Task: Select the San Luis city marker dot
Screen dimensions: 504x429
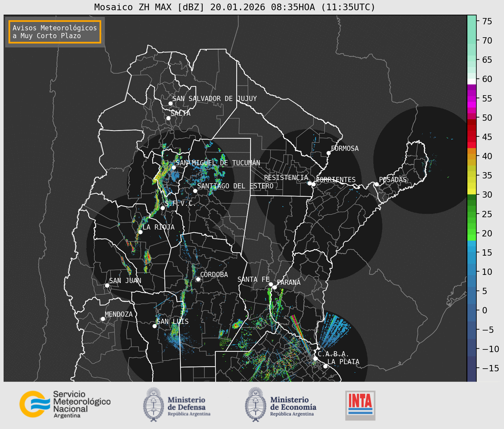Action: click(x=154, y=326)
